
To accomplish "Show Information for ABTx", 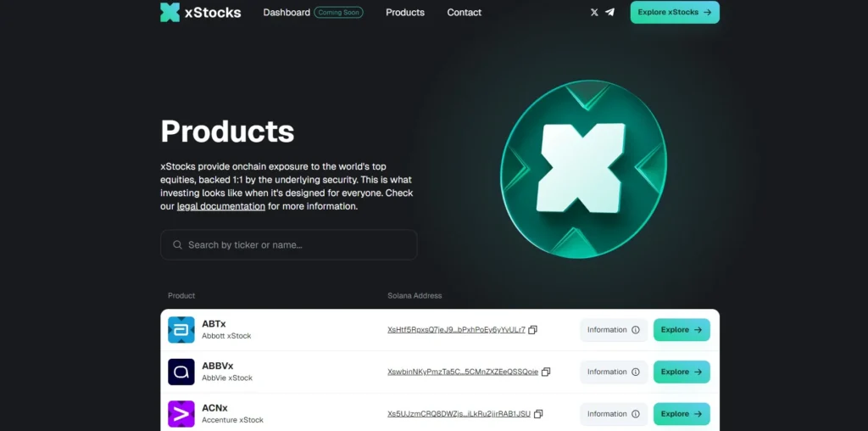I will pyautogui.click(x=614, y=330).
